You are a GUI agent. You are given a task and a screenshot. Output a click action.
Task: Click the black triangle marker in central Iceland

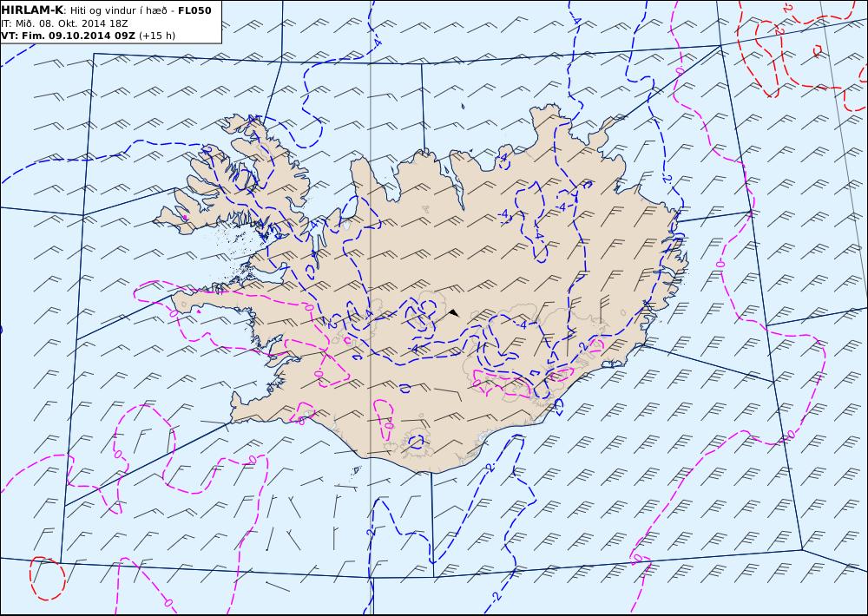(x=454, y=312)
